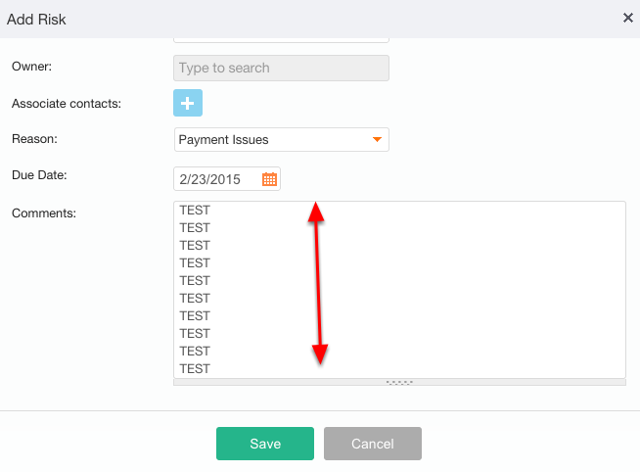
Task: Click the partially hidden field above Owner
Action: pyautogui.click(x=281, y=40)
